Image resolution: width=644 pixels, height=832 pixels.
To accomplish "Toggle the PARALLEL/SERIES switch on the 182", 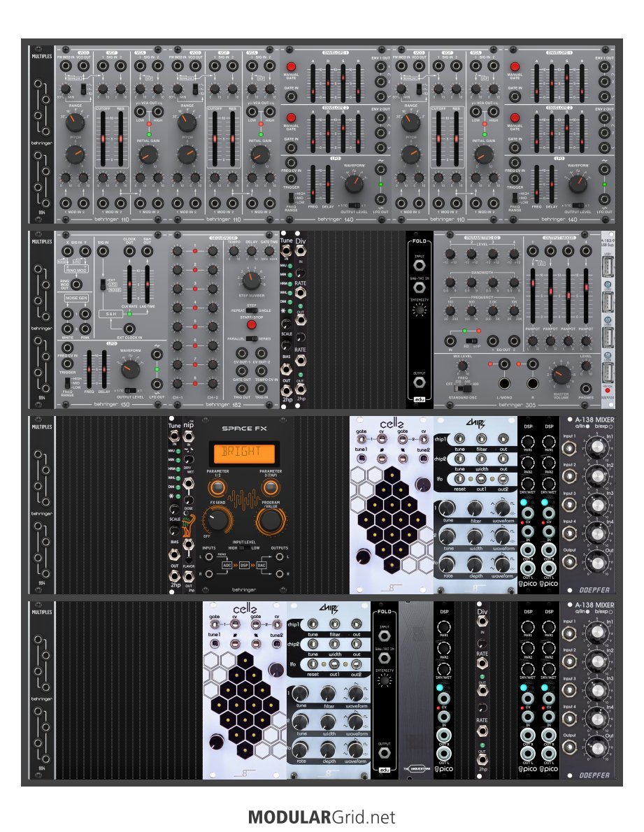I will [x=252, y=338].
